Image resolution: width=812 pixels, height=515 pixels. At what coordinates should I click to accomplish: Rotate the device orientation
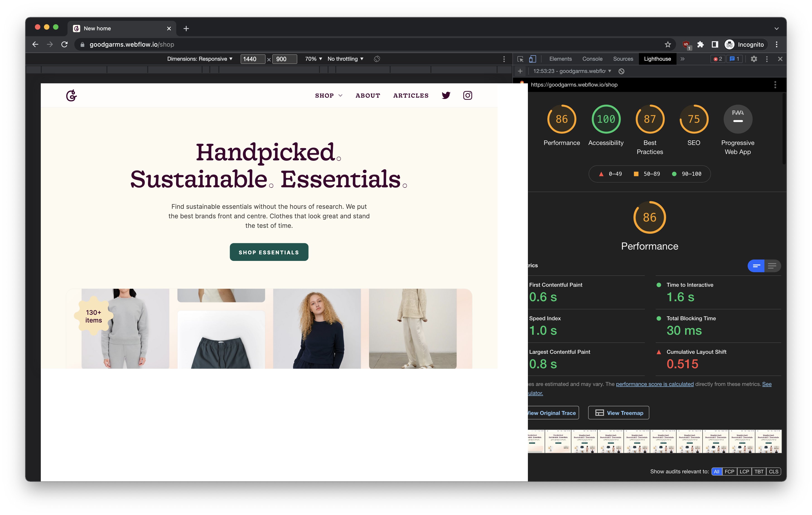pos(377,59)
